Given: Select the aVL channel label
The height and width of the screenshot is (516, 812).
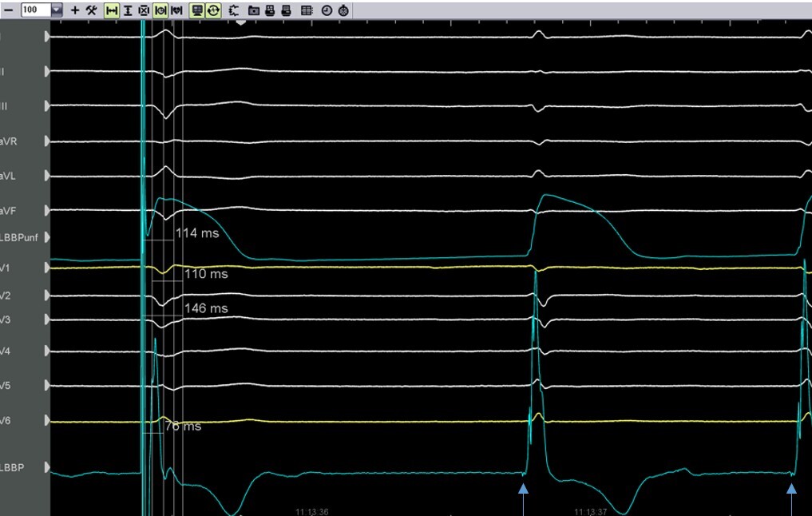Looking at the screenshot, I should coord(8,177).
